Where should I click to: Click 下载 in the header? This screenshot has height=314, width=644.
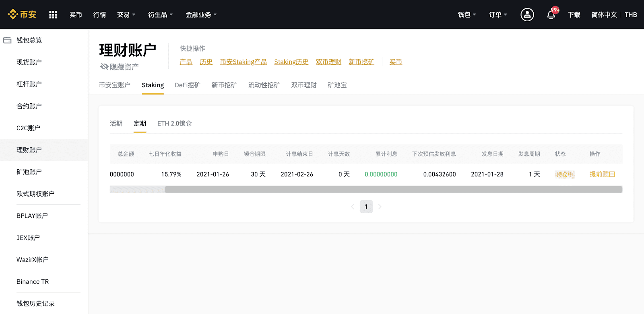tap(574, 14)
